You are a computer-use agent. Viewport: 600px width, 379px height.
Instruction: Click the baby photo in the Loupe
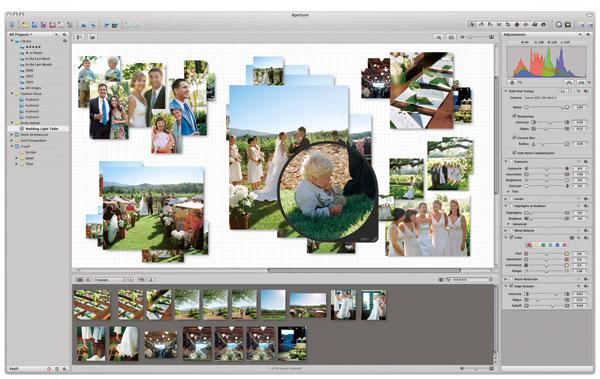point(328,192)
